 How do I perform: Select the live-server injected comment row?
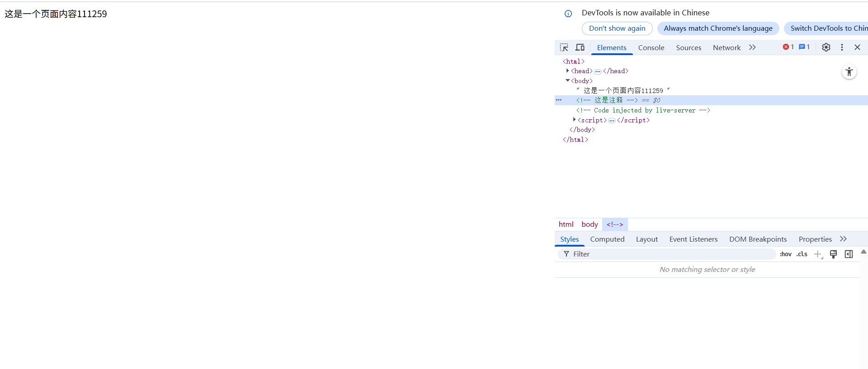[711, 110]
